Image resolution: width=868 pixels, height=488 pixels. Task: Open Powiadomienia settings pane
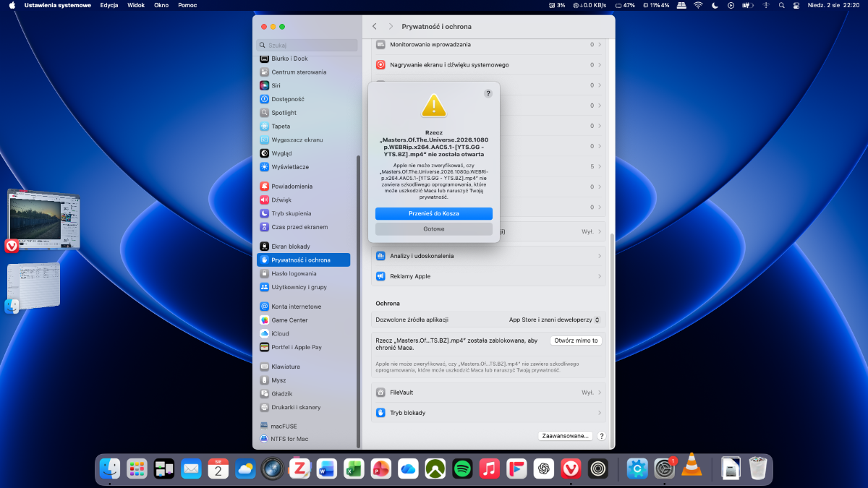pos(303,187)
